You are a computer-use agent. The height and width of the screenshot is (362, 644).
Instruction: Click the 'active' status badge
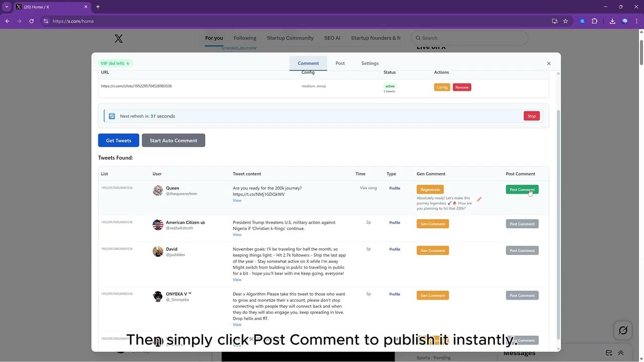pos(390,86)
